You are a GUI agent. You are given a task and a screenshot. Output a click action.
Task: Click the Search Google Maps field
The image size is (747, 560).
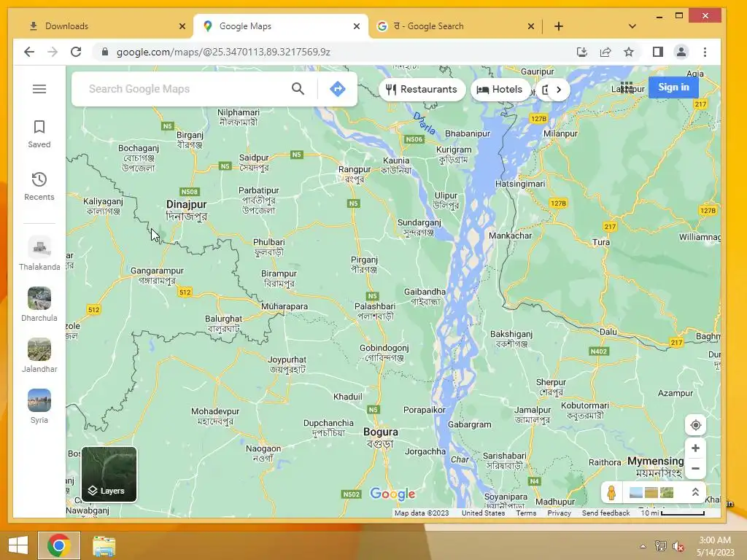[186, 88]
